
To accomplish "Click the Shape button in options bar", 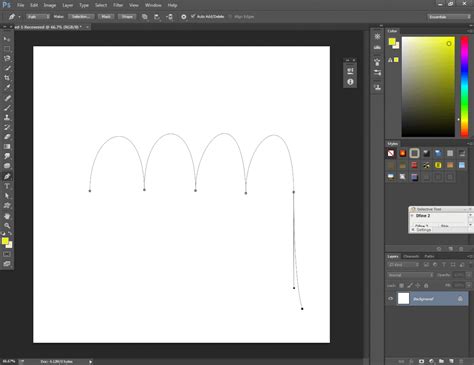I will (127, 16).
